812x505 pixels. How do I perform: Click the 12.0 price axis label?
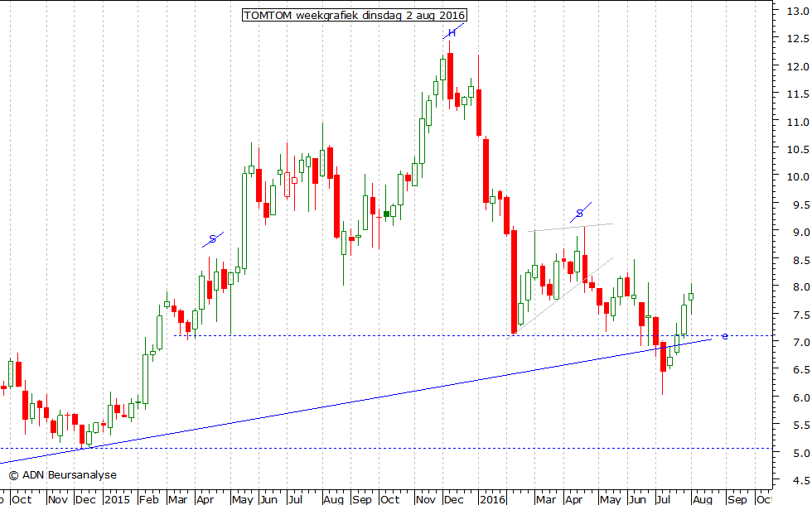[798, 67]
